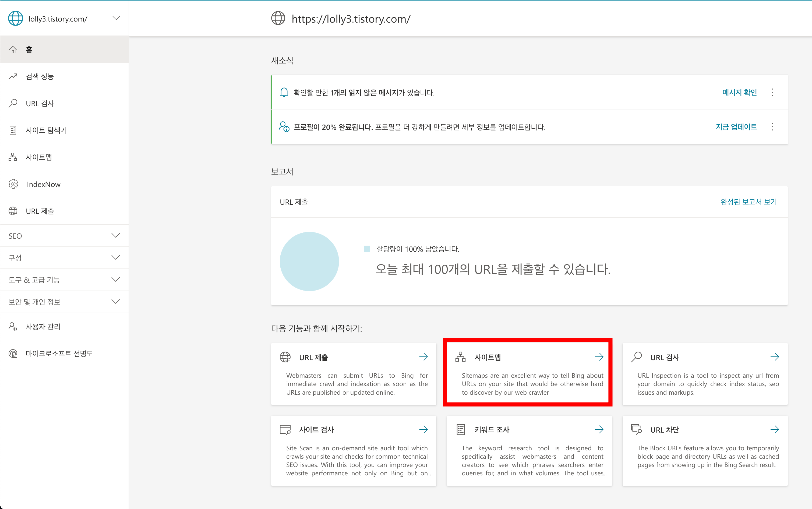Select the 홈 menu item
The image size is (812, 509).
point(64,50)
